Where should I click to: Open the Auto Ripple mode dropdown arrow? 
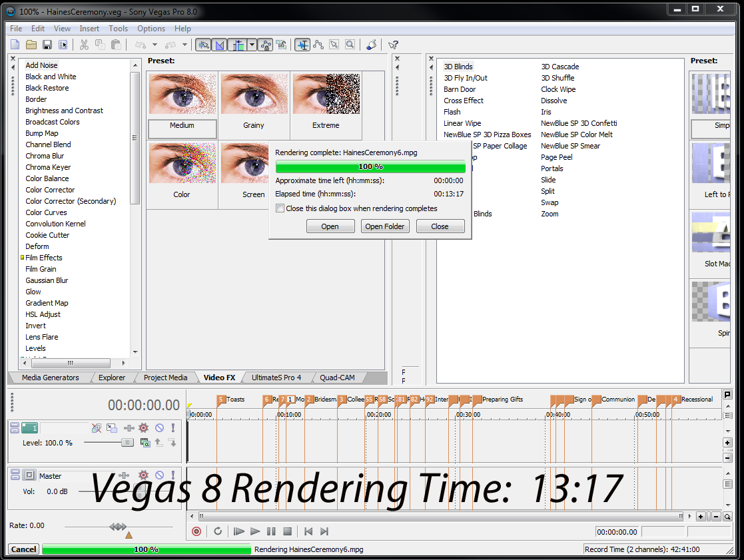(252, 45)
